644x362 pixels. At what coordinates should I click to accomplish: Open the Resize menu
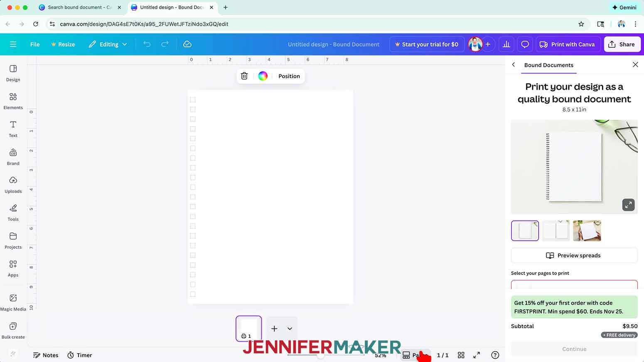click(x=63, y=44)
